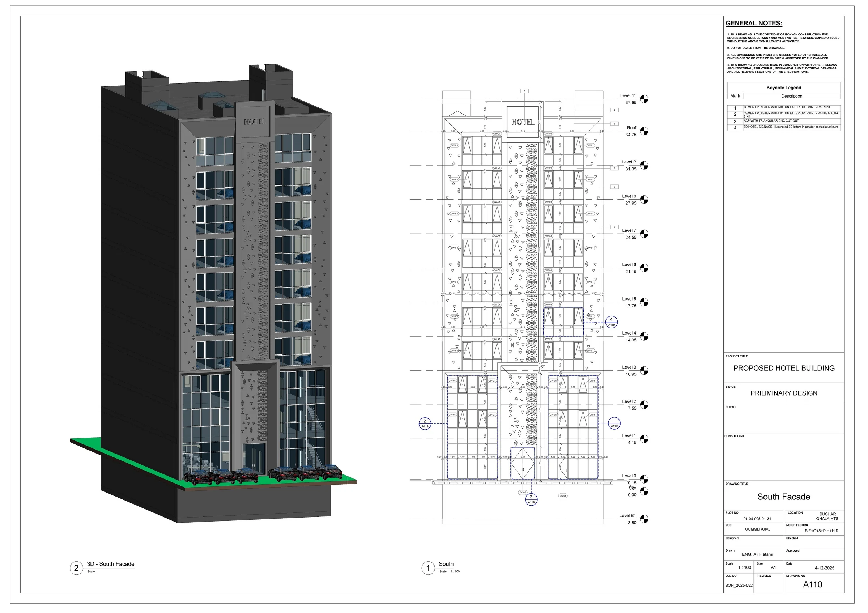868x613 pixels.
Task: Click the 'COMMERCIAL' use value
Action: pyautogui.click(x=758, y=529)
